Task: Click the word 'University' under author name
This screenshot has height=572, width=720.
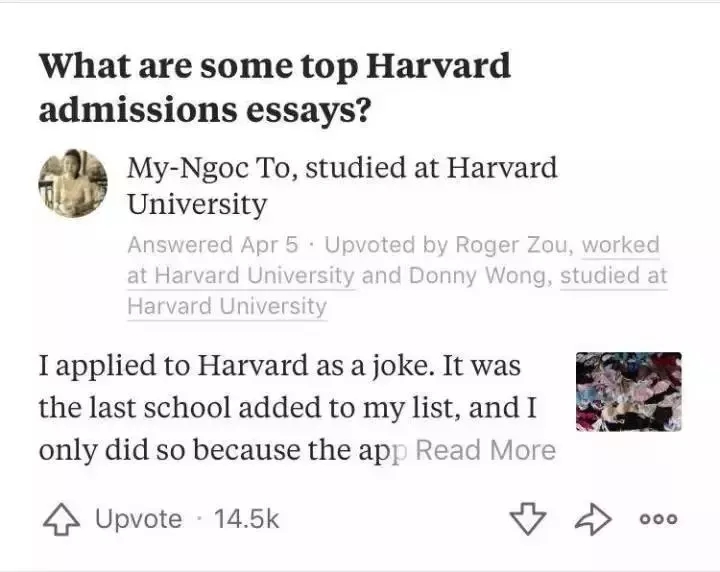Action: click(x=197, y=204)
